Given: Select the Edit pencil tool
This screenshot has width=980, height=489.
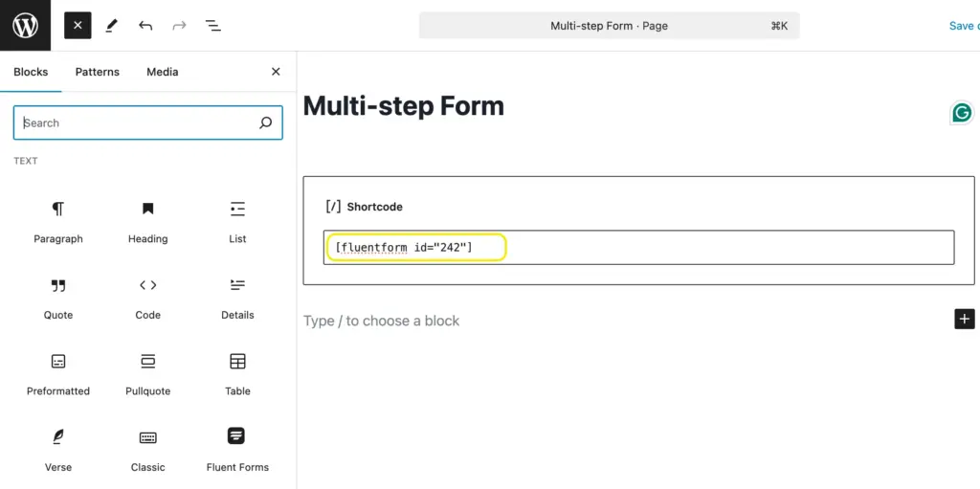Looking at the screenshot, I should 112,26.
